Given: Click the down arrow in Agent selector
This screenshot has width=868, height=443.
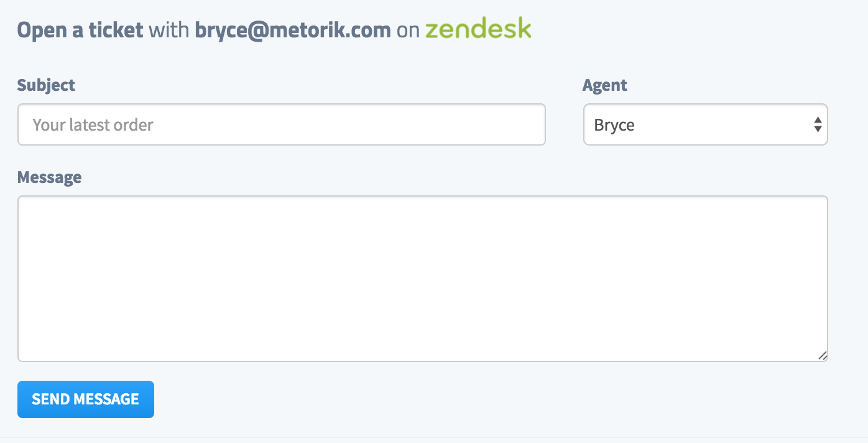Looking at the screenshot, I should pyautogui.click(x=818, y=129).
